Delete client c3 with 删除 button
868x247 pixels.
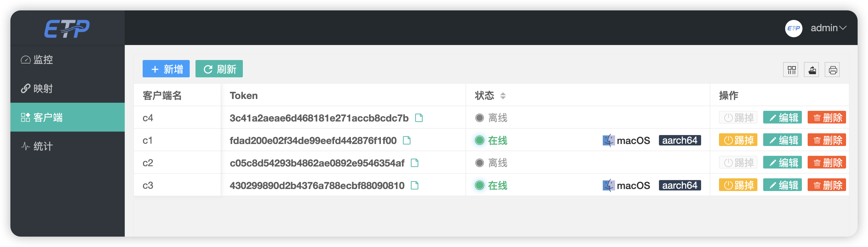[826, 185]
